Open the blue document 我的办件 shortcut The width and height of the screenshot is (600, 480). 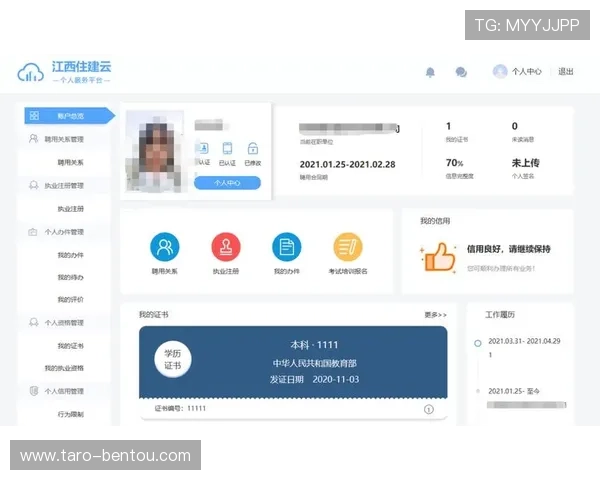click(287, 247)
